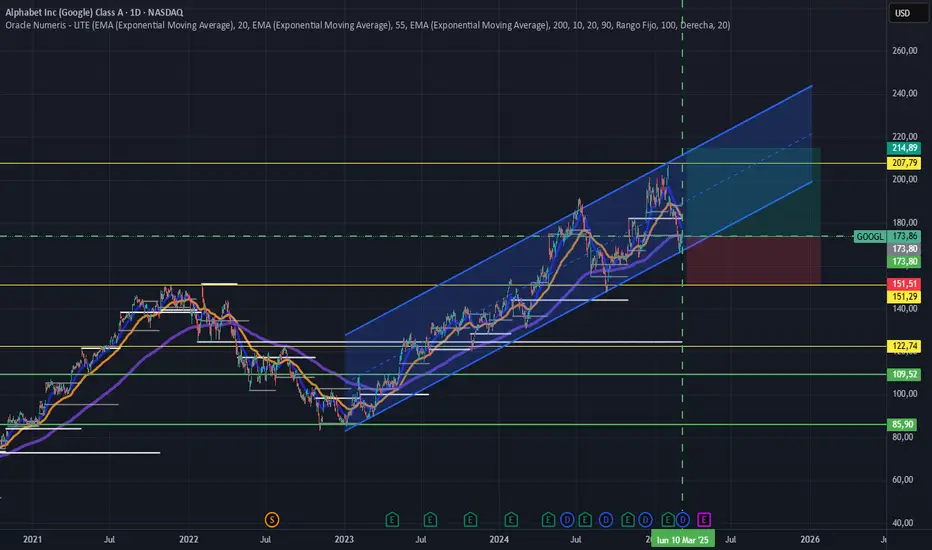The width and height of the screenshot is (932, 550).
Task: Click green E marker nearest the 2024 label
Action: pos(511,520)
